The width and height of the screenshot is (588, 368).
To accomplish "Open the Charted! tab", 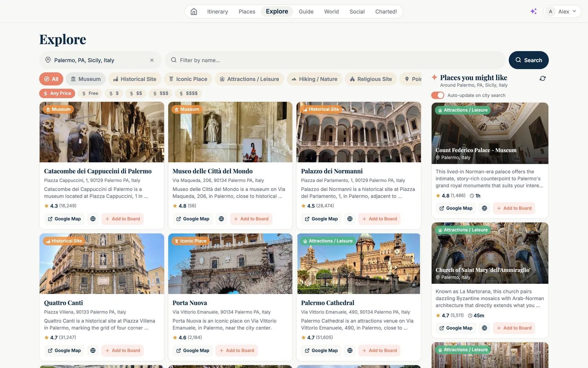I will tap(386, 11).
